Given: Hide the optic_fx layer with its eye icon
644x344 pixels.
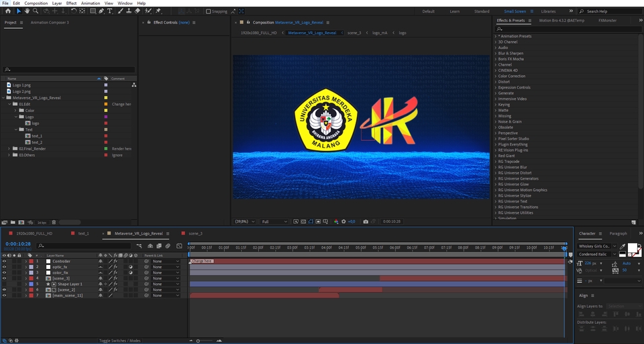Looking at the screenshot, I should [5, 267].
